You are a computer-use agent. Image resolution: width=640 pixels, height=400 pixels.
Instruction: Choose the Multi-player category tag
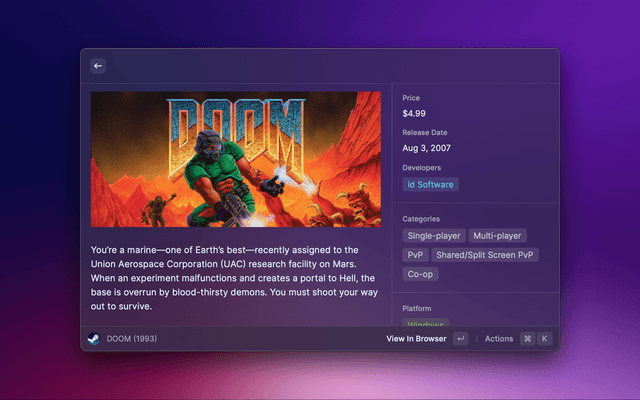click(497, 236)
